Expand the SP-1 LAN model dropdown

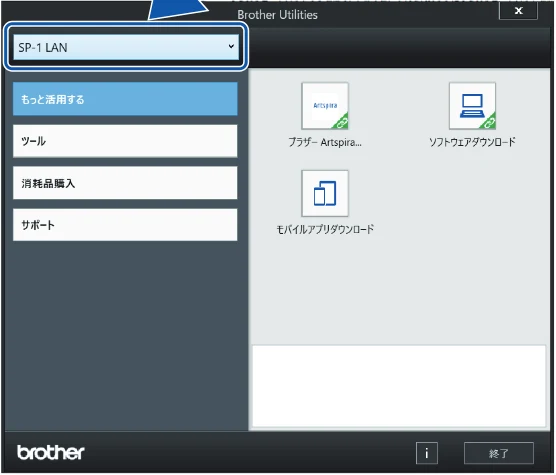point(126,47)
